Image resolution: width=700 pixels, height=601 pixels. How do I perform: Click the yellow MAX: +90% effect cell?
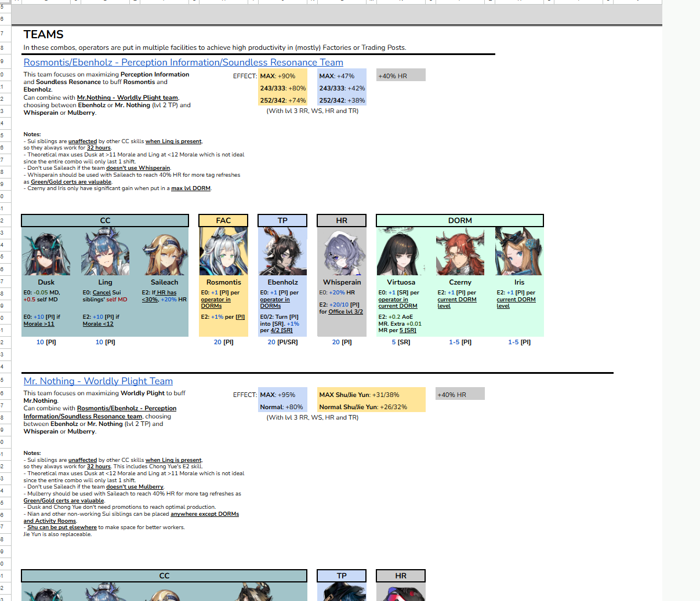tap(282, 76)
